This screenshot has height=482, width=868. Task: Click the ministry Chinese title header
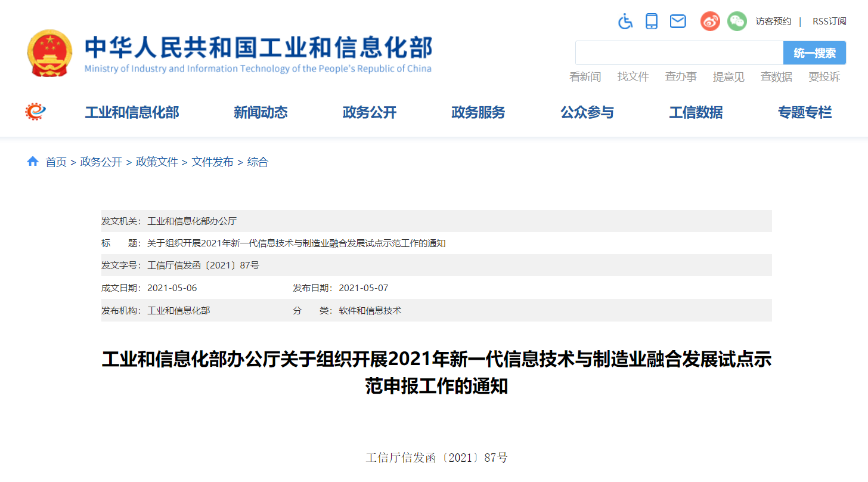pyautogui.click(x=259, y=48)
